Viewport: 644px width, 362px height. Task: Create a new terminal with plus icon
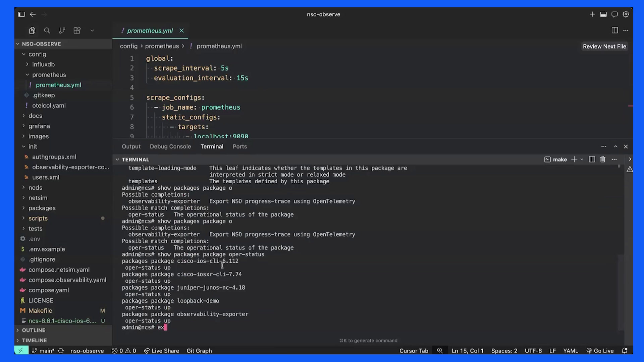[574, 160]
